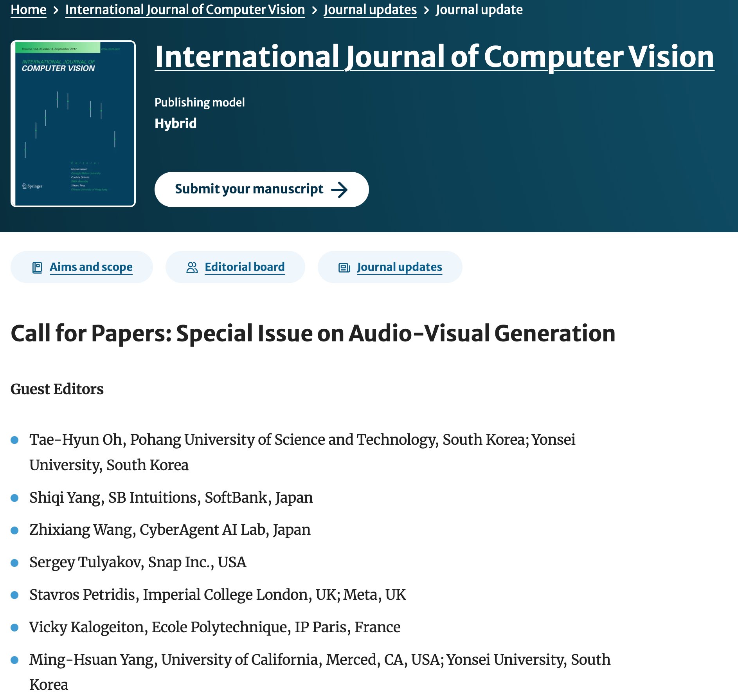Open the Journal updates breadcrumb link
This screenshot has height=700, width=738.
pyautogui.click(x=370, y=9)
